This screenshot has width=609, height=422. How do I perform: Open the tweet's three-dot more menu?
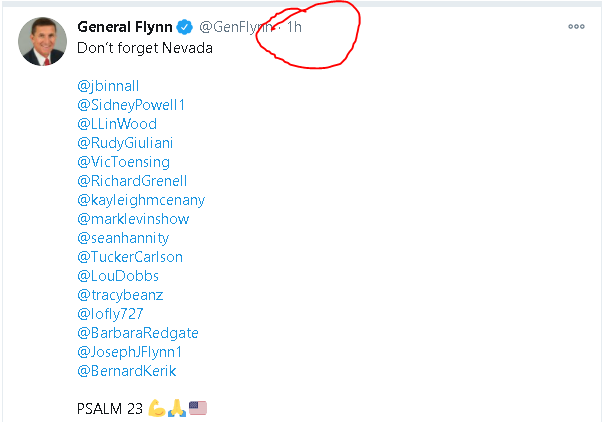coord(576,26)
